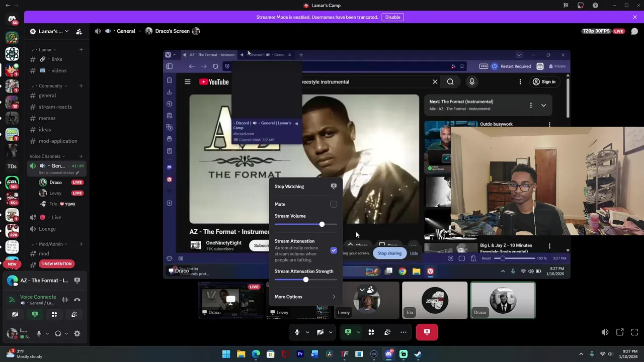Select Draco's Screen in call header
This screenshot has height=362, width=644.
tap(172, 31)
